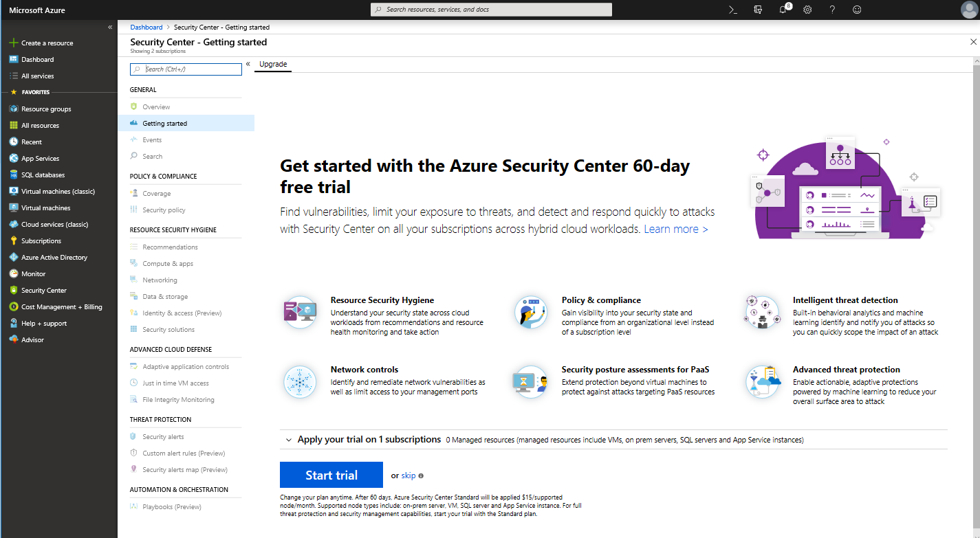Open Cost Management + Billing icon
Image resolution: width=980 pixels, height=538 pixels.
pos(14,306)
